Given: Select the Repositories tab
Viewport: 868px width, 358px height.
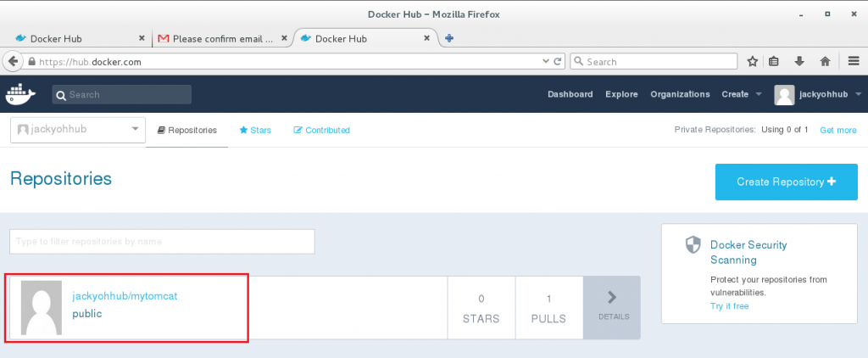Looking at the screenshot, I should coord(187,131).
